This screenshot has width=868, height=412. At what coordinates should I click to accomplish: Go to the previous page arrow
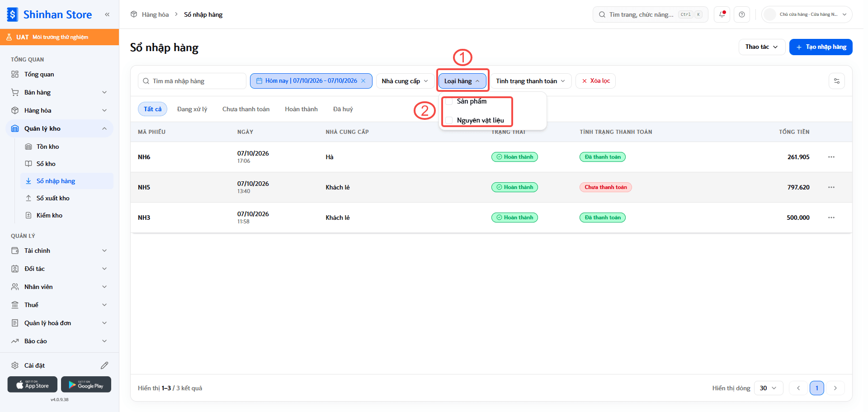(798, 388)
